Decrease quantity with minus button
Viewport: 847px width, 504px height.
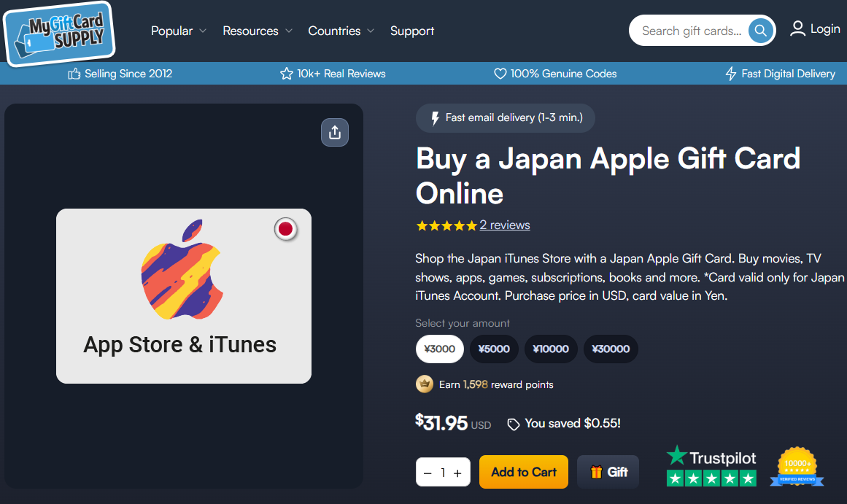click(x=428, y=473)
